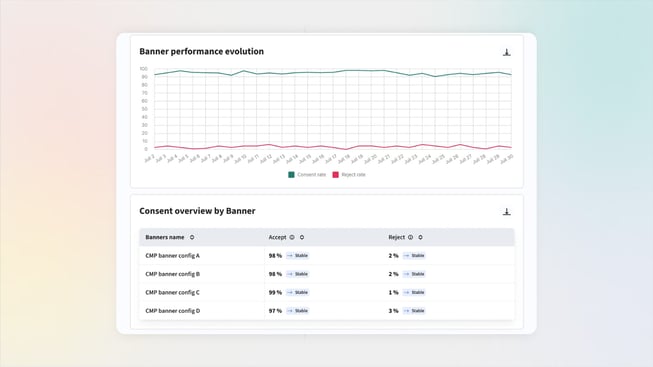Sort the Accept column
Viewport: 653px width, 367px height.
click(x=302, y=237)
